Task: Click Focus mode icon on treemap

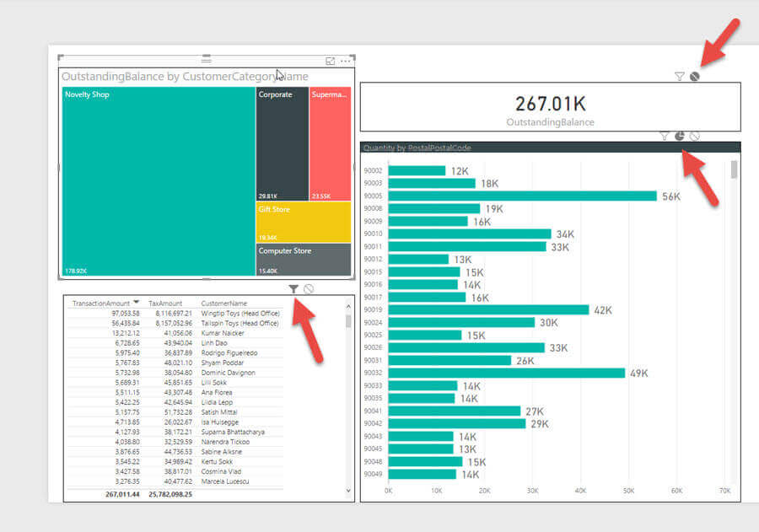Action: 331,62
